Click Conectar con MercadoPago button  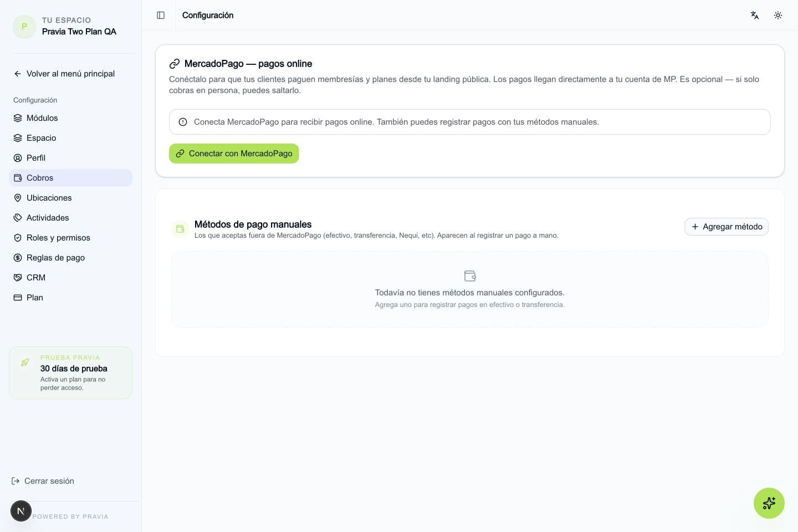click(234, 154)
